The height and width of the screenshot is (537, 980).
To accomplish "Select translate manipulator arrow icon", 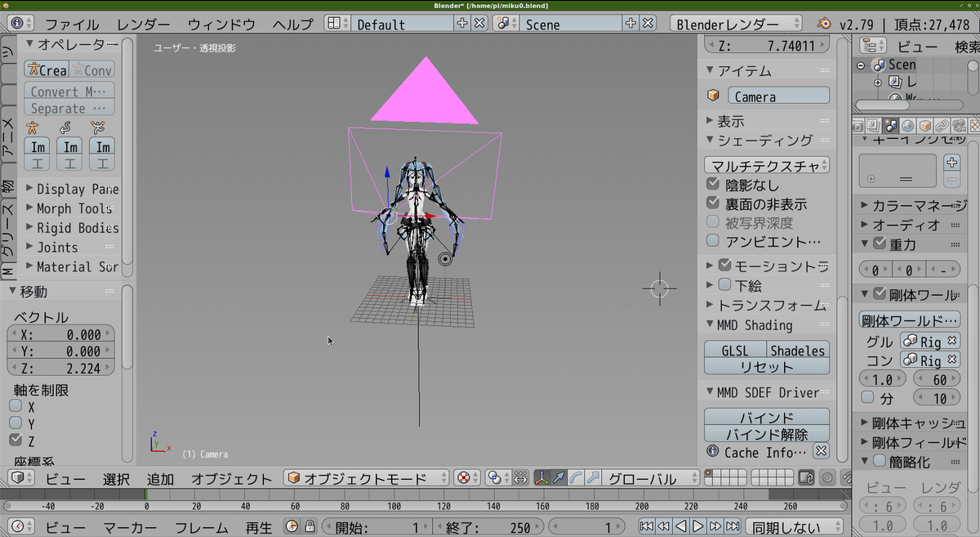I will click(x=559, y=478).
